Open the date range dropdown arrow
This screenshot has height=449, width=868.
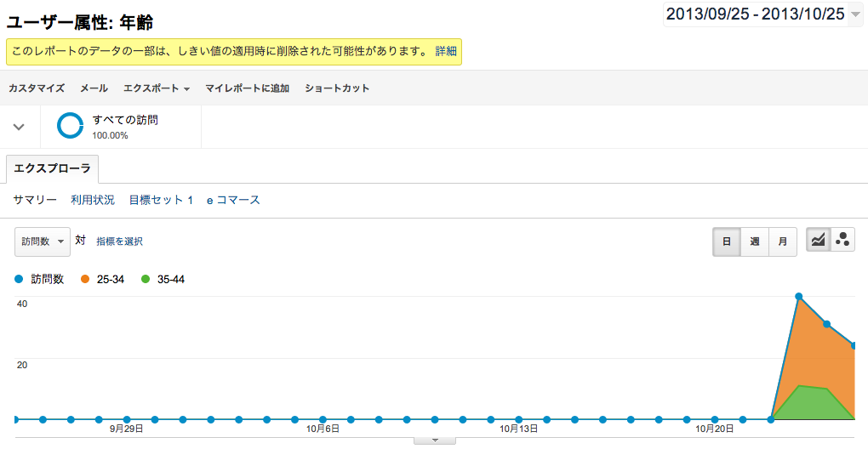click(x=855, y=14)
